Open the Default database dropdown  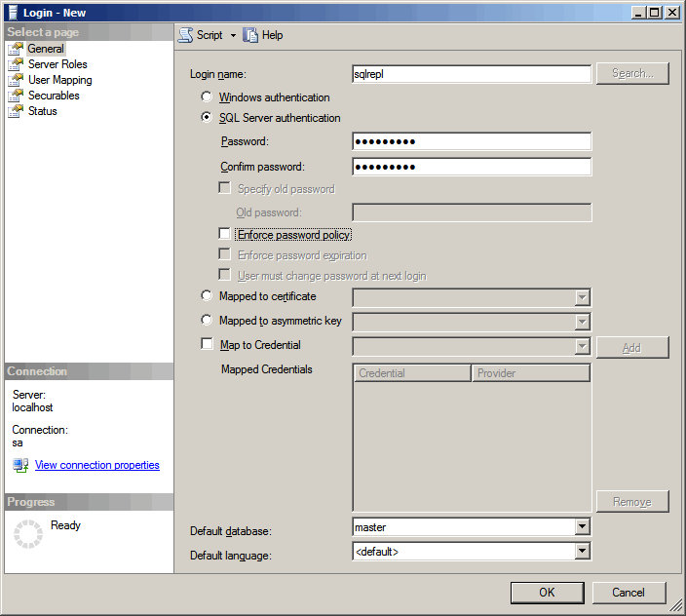click(x=582, y=527)
